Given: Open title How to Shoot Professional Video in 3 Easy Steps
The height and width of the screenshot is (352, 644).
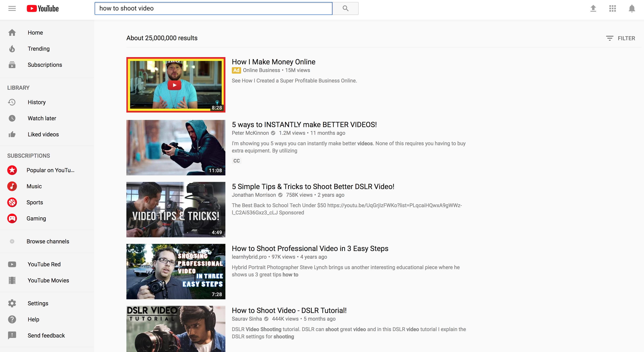Looking at the screenshot, I should coord(310,248).
